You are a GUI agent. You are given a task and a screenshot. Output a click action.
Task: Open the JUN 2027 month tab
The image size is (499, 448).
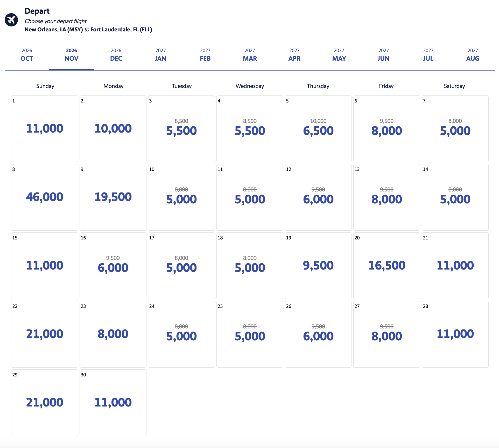(x=384, y=55)
